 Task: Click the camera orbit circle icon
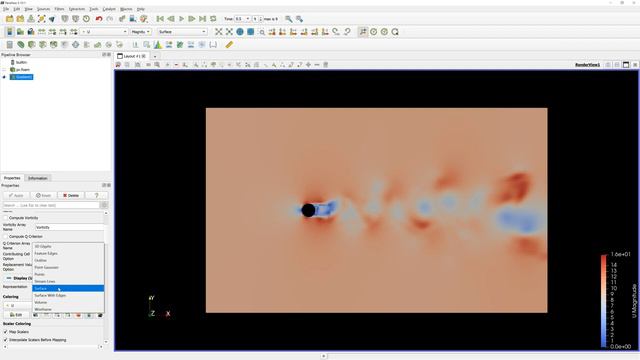click(373, 32)
